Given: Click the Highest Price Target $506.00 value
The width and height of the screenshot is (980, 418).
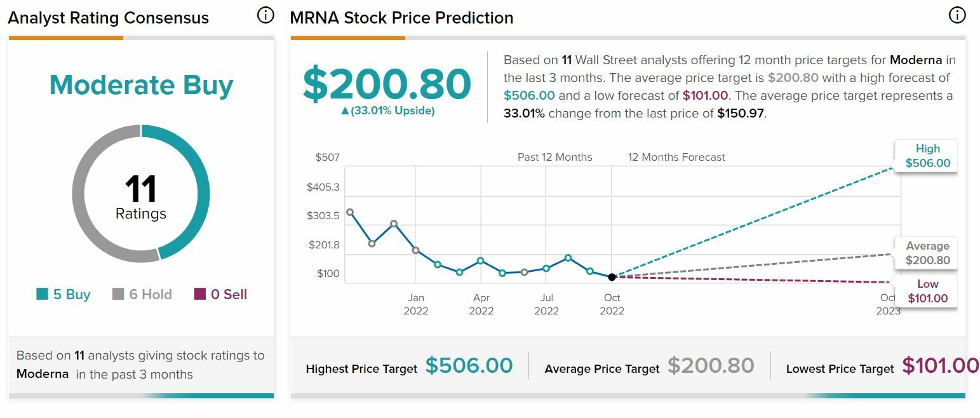Looking at the screenshot, I should 469,366.
